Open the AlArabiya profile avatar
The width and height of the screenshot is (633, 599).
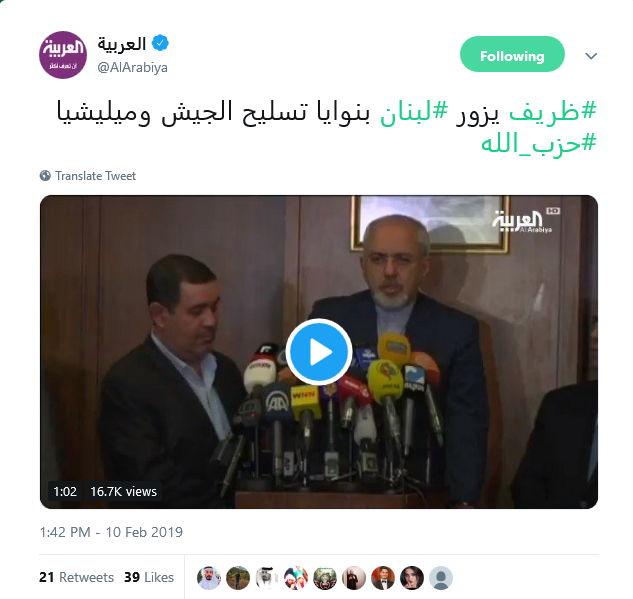pos(63,55)
